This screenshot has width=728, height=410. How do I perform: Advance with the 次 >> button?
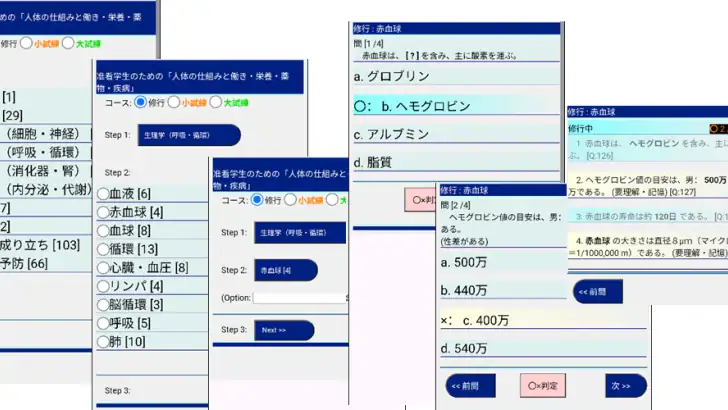[626, 386]
